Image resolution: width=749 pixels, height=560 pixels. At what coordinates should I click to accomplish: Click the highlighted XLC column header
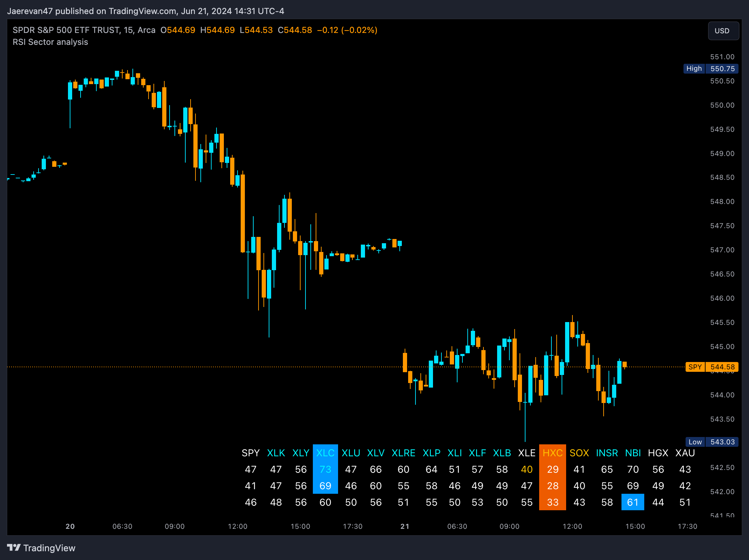click(x=325, y=453)
